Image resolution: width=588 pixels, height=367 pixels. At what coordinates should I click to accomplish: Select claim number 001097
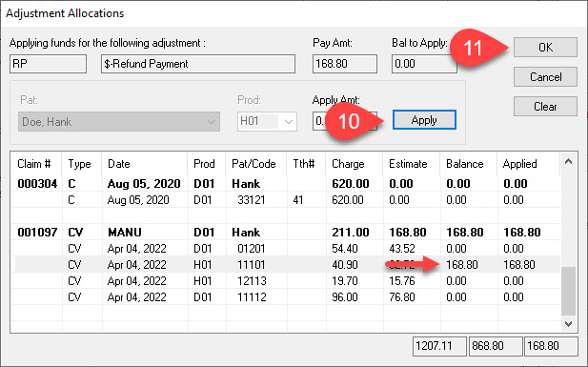coord(37,233)
